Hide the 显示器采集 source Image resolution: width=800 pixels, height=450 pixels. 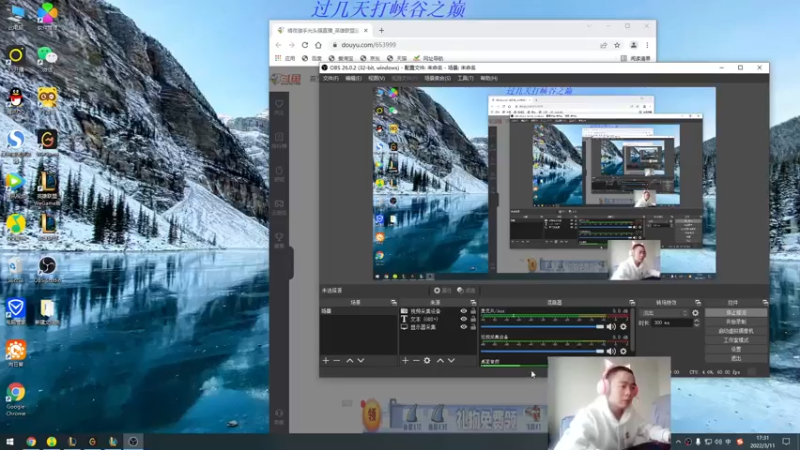pyautogui.click(x=463, y=327)
